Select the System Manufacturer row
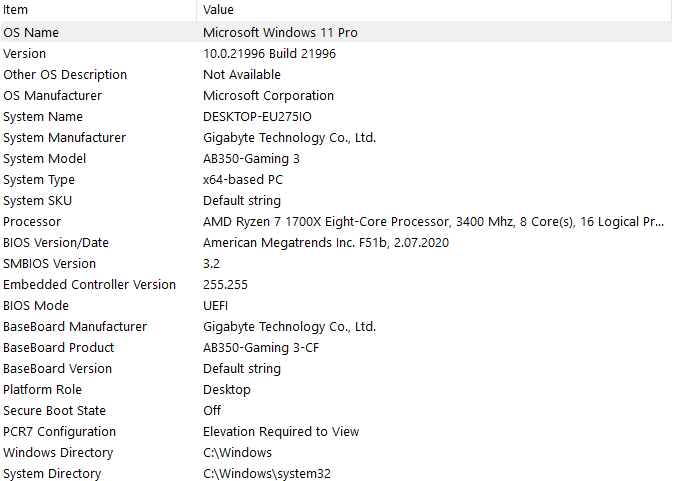 65,137
